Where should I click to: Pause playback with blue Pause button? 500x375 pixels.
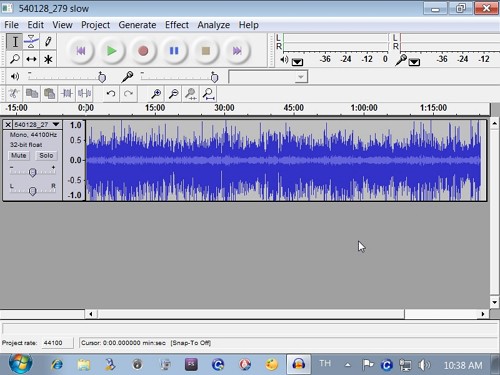(x=174, y=51)
